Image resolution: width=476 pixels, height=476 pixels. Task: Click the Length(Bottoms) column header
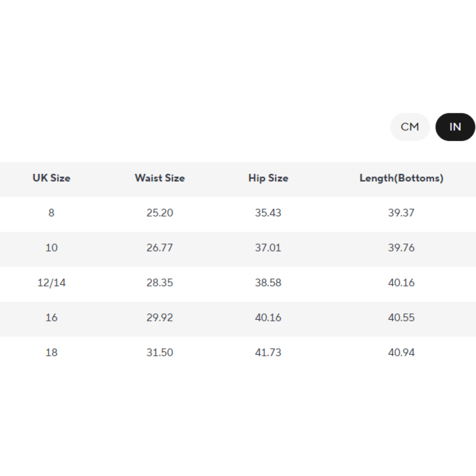tap(401, 178)
